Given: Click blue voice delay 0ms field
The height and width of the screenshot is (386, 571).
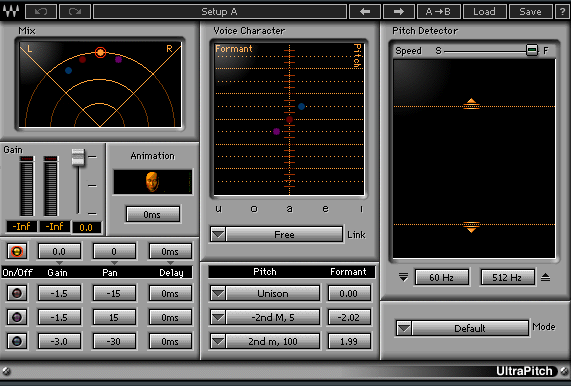Looking at the screenshot, I should pyautogui.click(x=170, y=341).
